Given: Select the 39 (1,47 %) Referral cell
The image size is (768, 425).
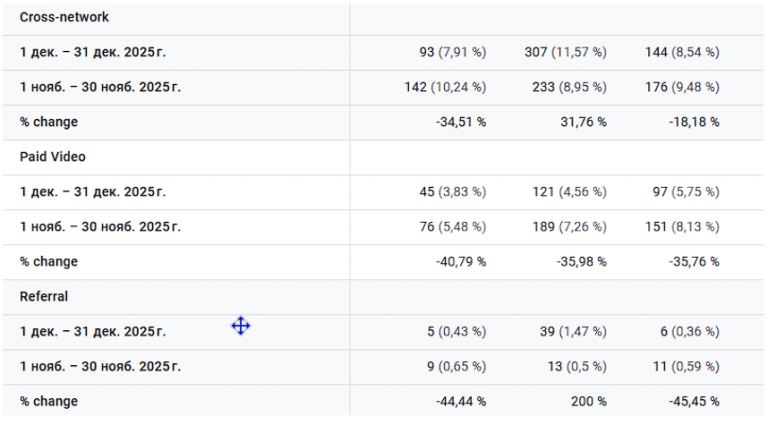Looking at the screenshot, I should pos(572,332).
